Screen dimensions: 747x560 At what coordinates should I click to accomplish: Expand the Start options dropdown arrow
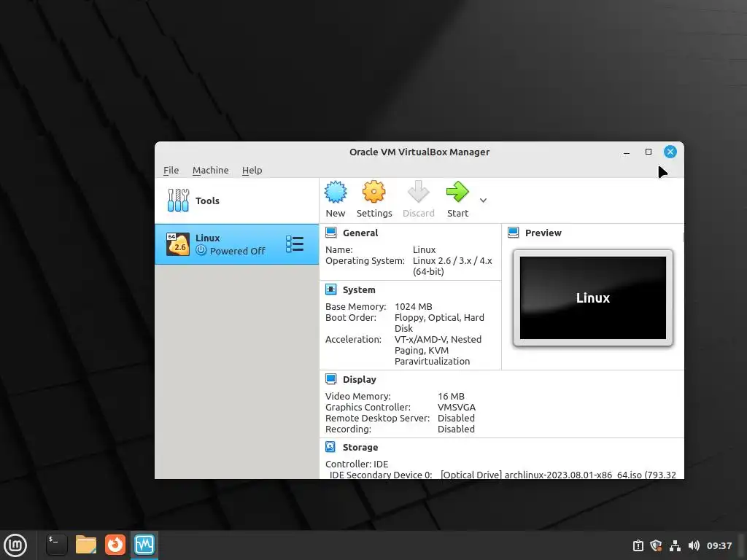pos(483,201)
